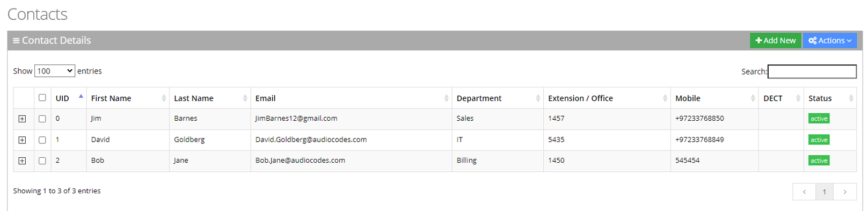Click the next page arrow
The height and width of the screenshot is (211, 868).
(x=845, y=192)
